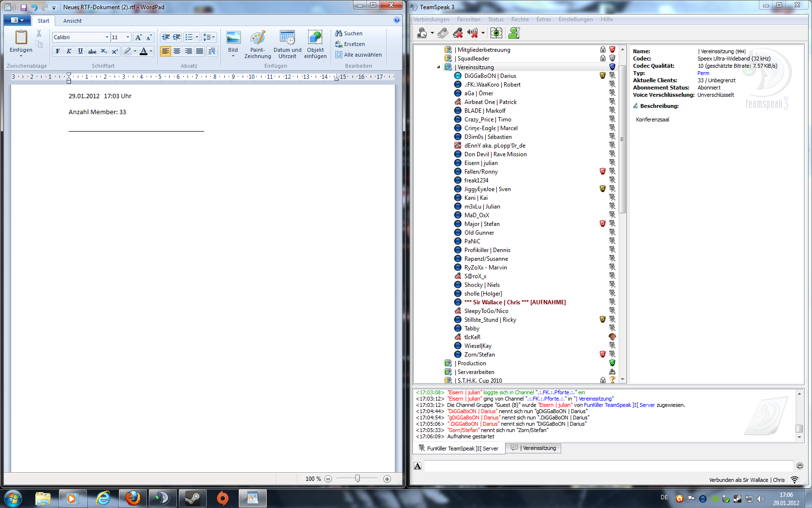Open the Einstellungen menu in TeamSpeak
Image resolution: width=812 pixels, height=508 pixels.
576,19
